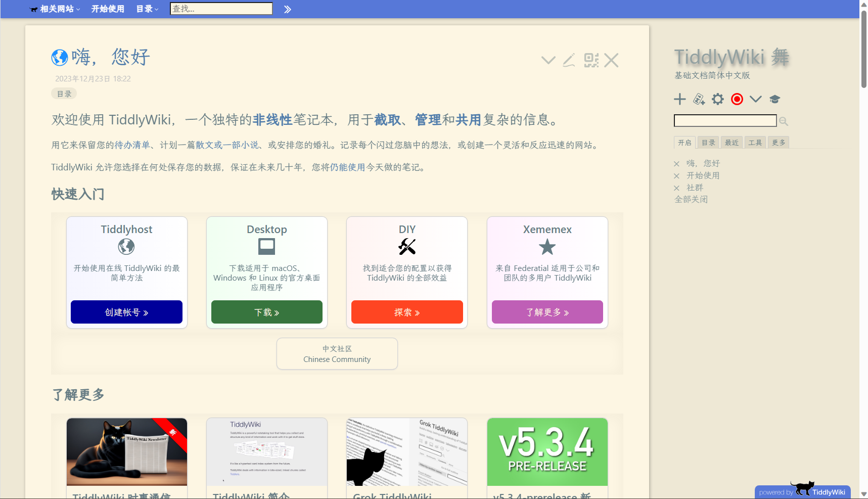
Task: Switch to the 最近 sidebar tab
Action: tap(732, 143)
